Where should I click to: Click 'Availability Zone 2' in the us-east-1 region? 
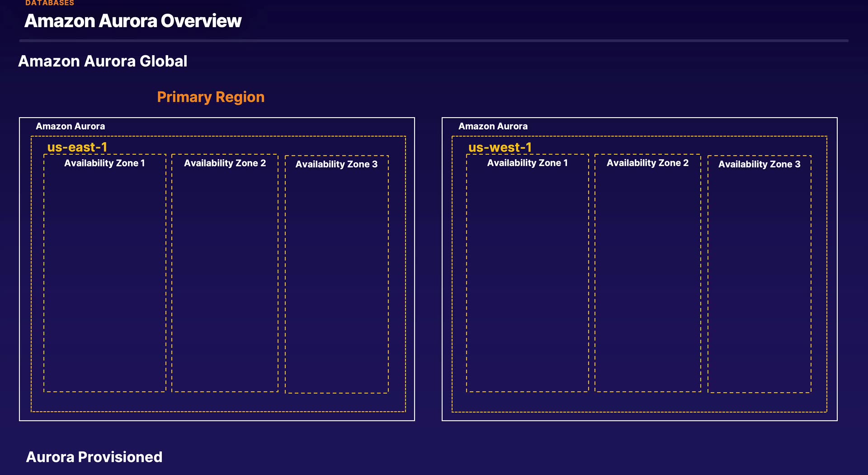(225, 163)
